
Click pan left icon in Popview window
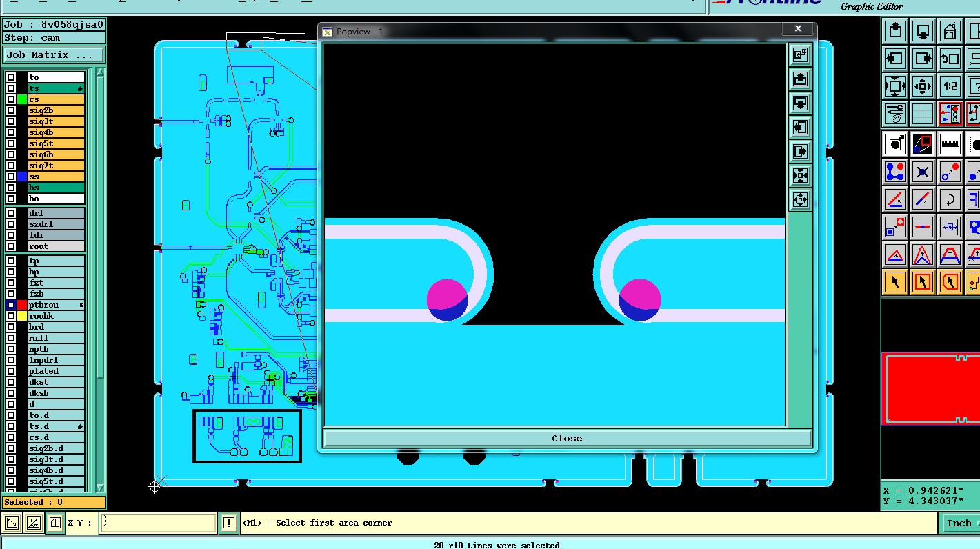click(800, 128)
